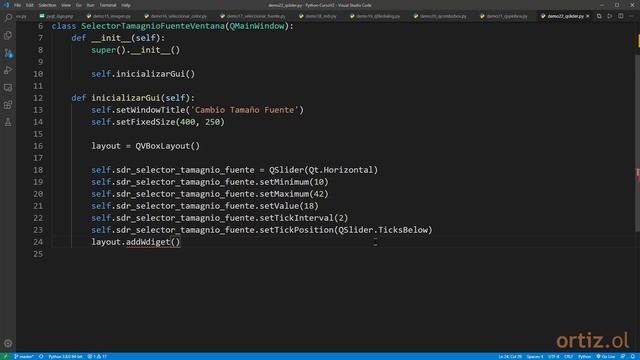Click line number 6 in gutter

(40, 26)
